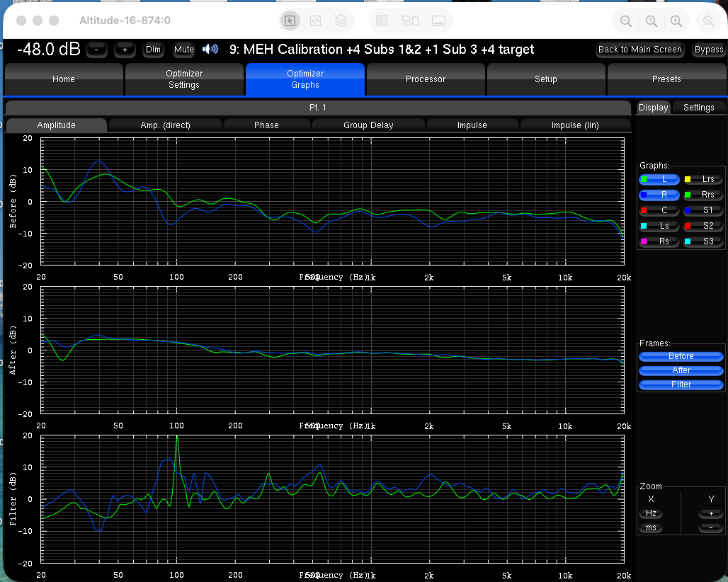
Task: Enable the C center channel graph
Action: (659, 211)
